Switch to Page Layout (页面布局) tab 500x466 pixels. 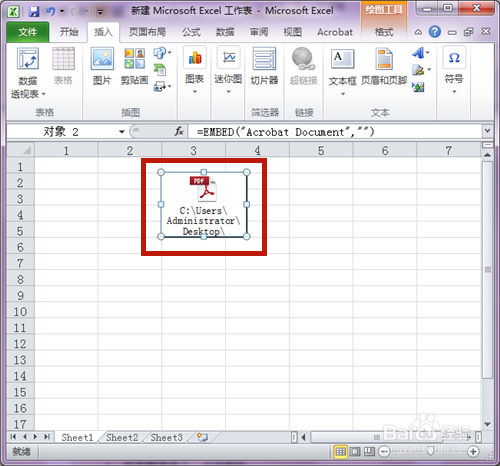[147, 32]
